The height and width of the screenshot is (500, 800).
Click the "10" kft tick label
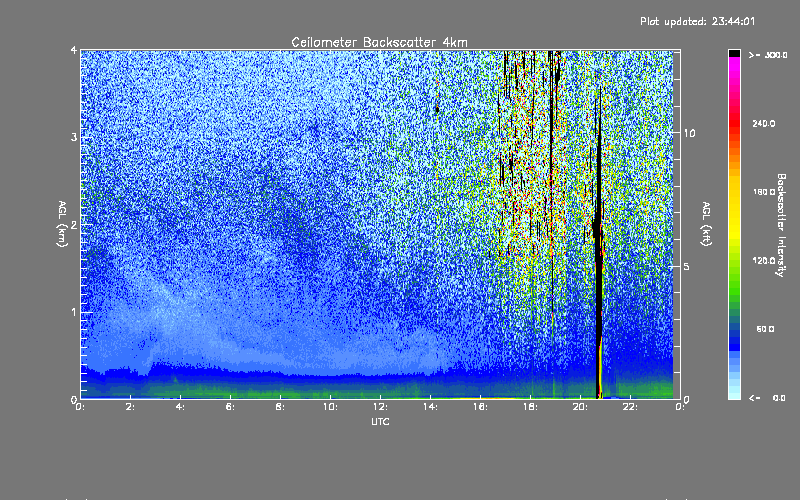(x=689, y=133)
